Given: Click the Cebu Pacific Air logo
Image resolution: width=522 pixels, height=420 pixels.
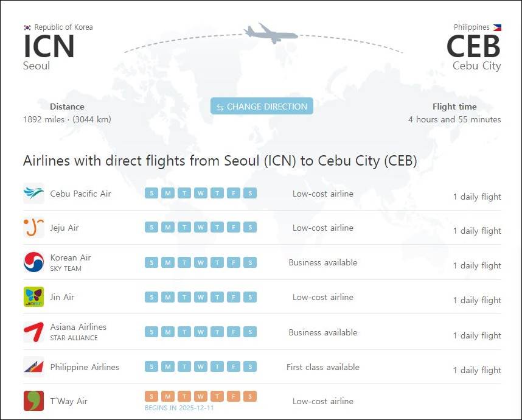Looking at the screenshot, I should tap(33, 193).
